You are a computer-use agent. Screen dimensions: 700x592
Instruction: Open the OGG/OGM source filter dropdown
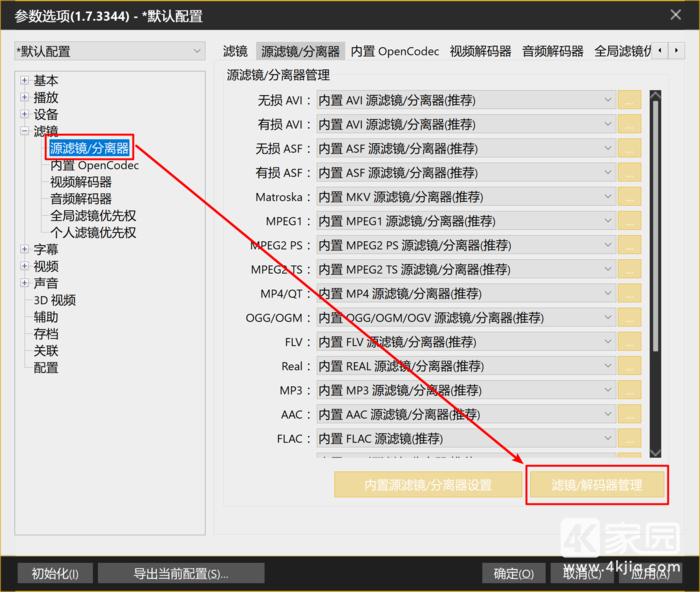[x=465, y=318]
